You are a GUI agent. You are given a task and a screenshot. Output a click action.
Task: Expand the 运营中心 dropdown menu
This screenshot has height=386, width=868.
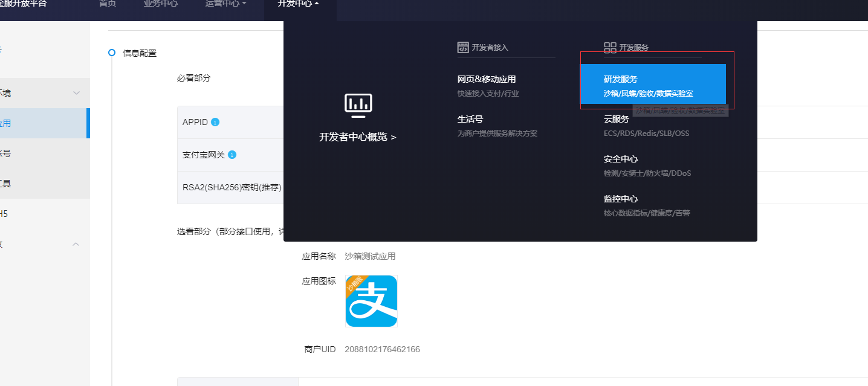[226, 4]
